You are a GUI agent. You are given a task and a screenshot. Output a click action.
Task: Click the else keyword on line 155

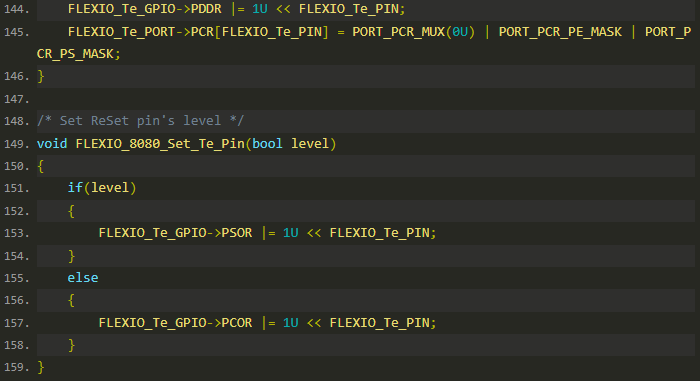click(83, 278)
